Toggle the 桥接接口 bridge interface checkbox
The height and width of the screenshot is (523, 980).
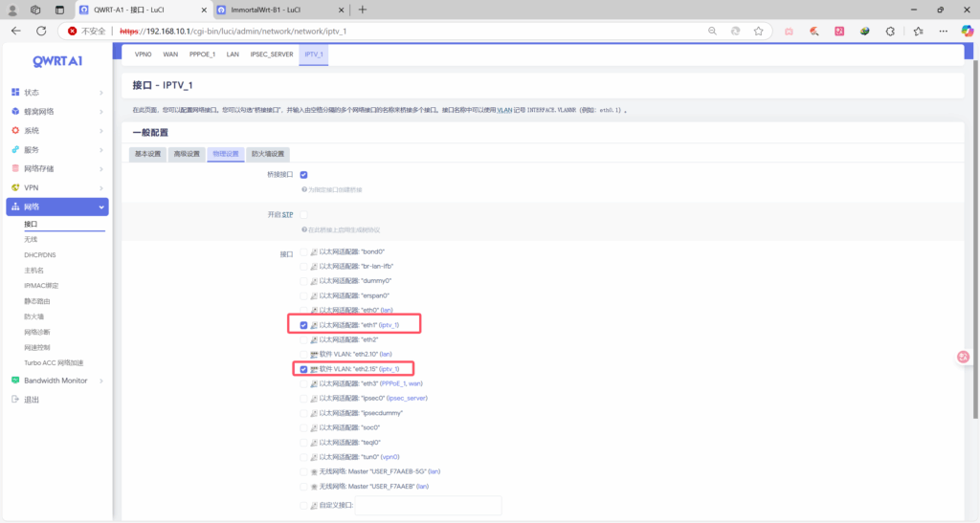point(303,175)
